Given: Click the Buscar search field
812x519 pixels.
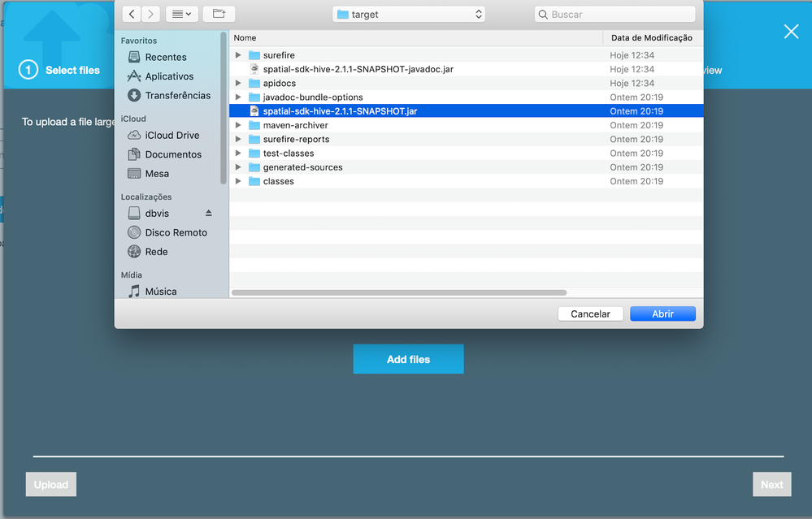Looking at the screenshot, I should tap(614, 15).
